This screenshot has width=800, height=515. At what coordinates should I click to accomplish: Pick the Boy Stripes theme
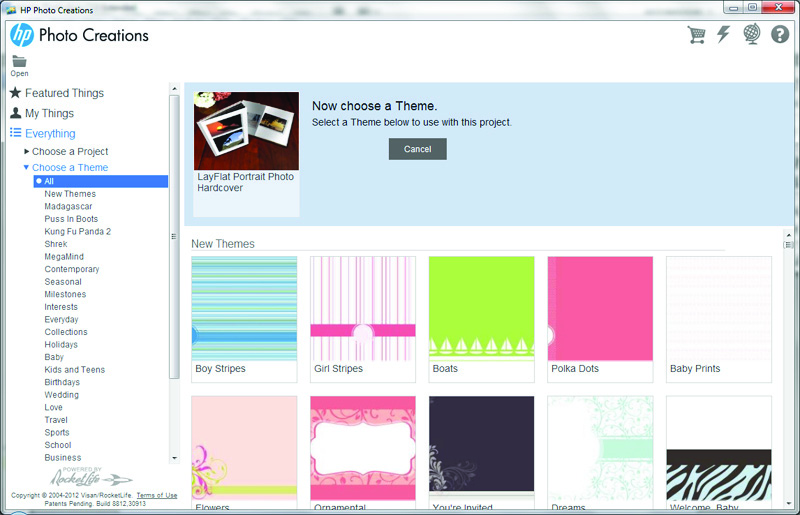244,319
